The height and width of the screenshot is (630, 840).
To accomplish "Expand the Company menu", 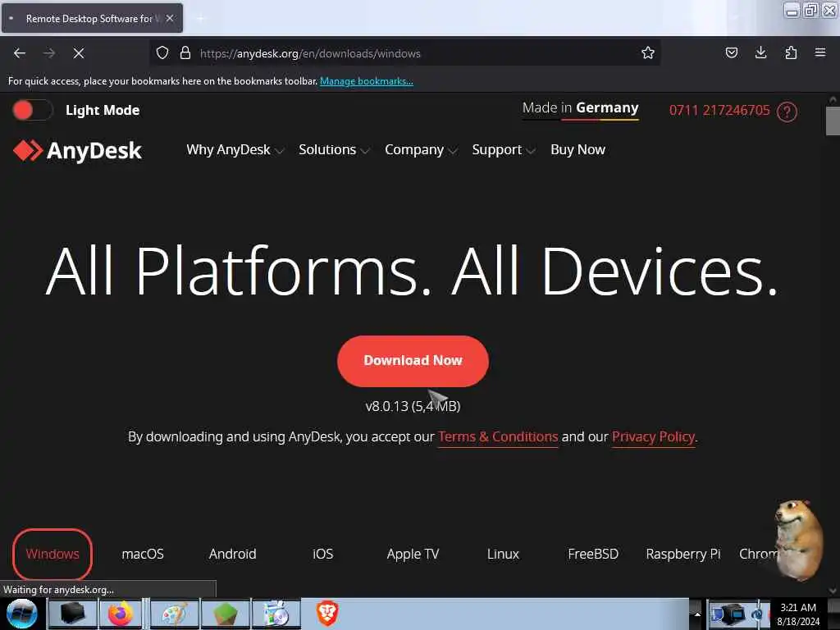I will [x=421, y=150].
